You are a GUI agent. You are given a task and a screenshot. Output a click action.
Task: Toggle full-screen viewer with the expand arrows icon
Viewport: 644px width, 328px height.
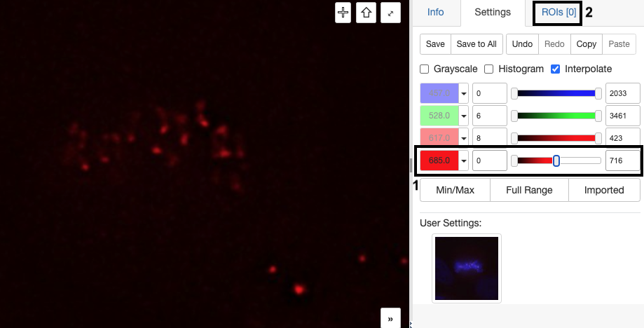click(390, 13)
